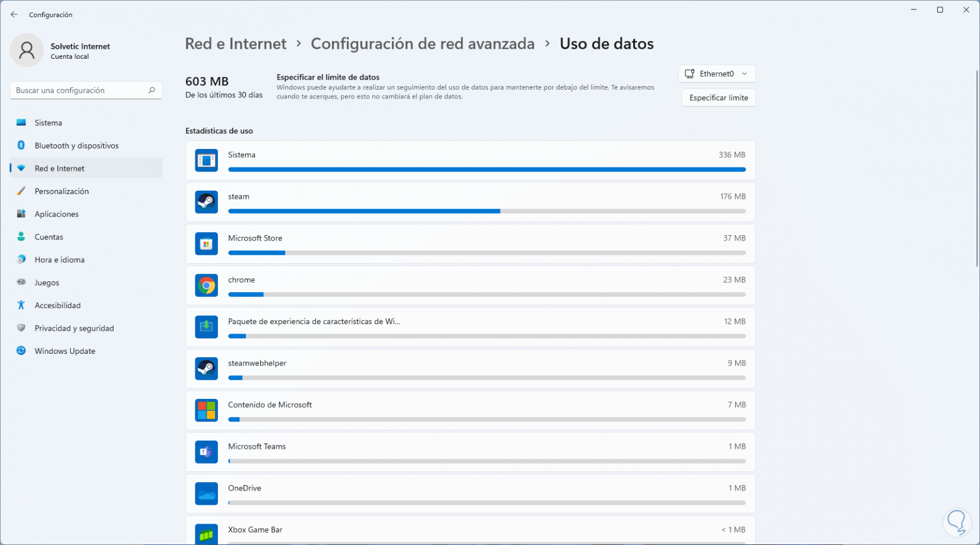Screen dimensions: 980x545
Task: Select Privacidad y seguridad in sidebar
Action: coord(74,328)
